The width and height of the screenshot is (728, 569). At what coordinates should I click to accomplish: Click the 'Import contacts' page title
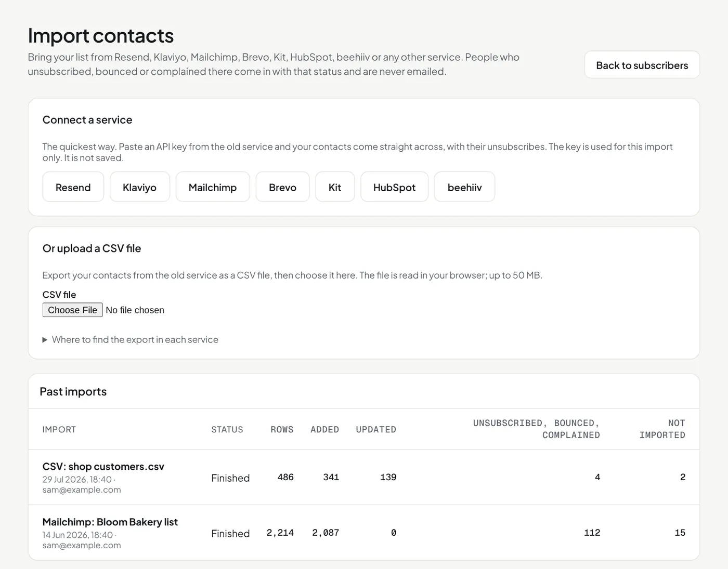coord(100,35)
